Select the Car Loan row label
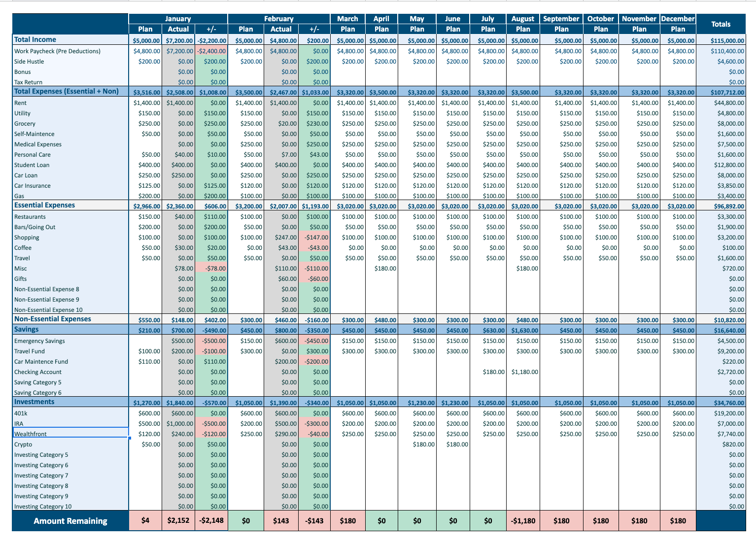The image size is (756, 546). click(x=26, y=175)
